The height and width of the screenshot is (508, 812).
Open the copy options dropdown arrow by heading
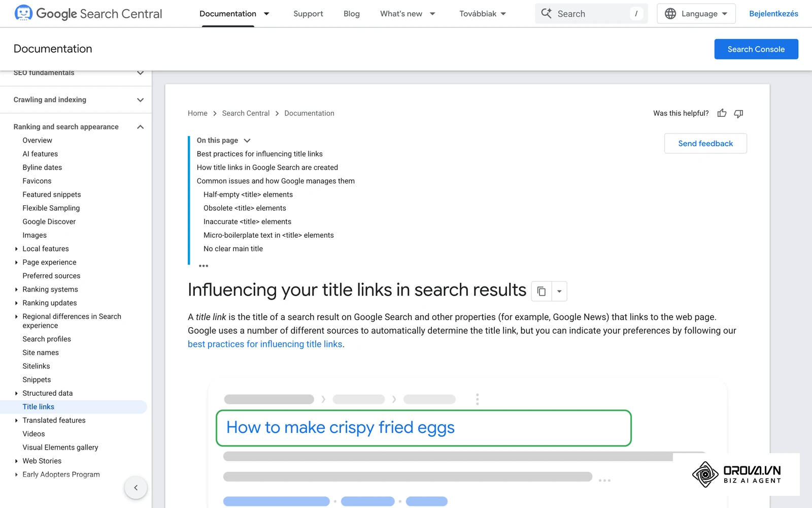click(x=559, y=291)
